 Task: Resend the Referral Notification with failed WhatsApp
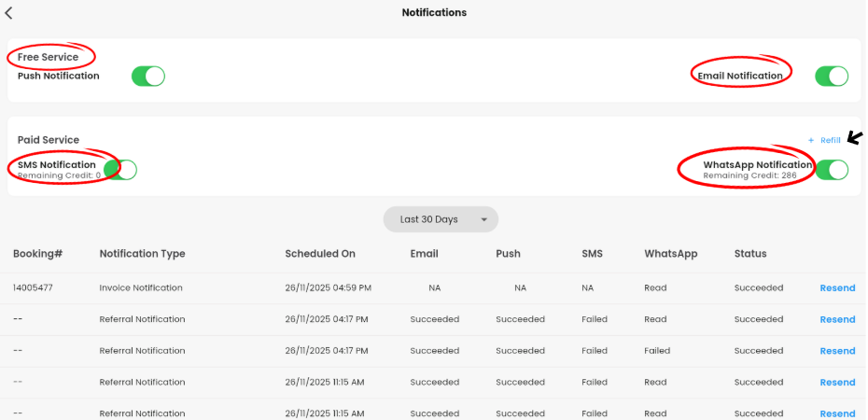(837, 351)
